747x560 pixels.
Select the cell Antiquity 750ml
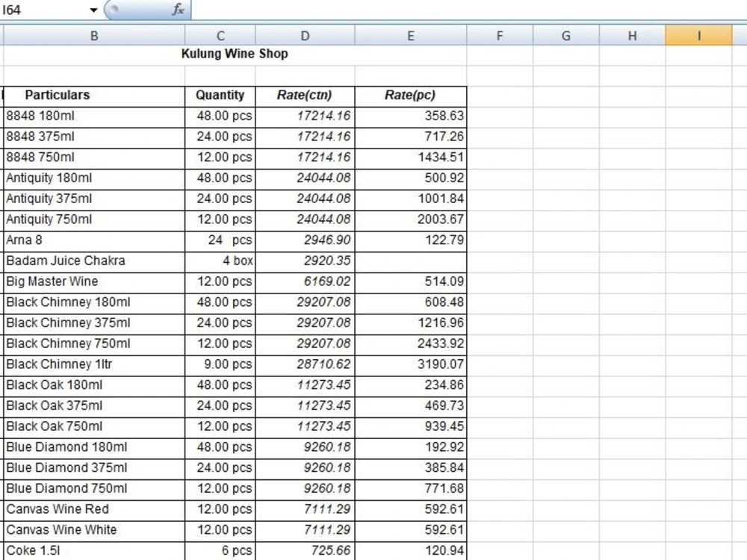[94, 220]
